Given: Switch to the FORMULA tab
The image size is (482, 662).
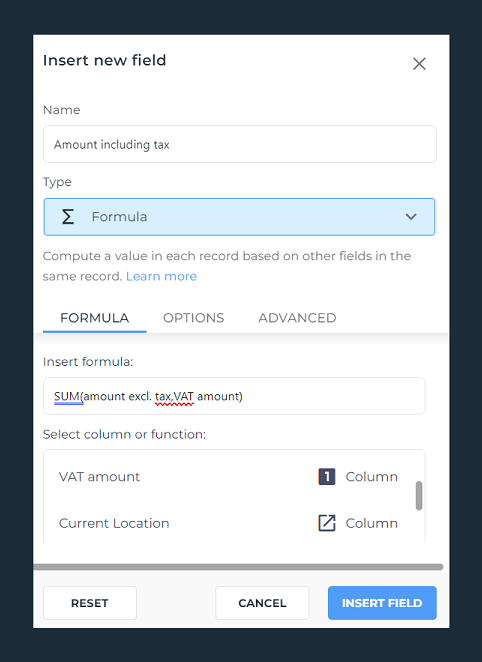Looking at the screenshot, I should pyautogui.click(x=95, y=318).
